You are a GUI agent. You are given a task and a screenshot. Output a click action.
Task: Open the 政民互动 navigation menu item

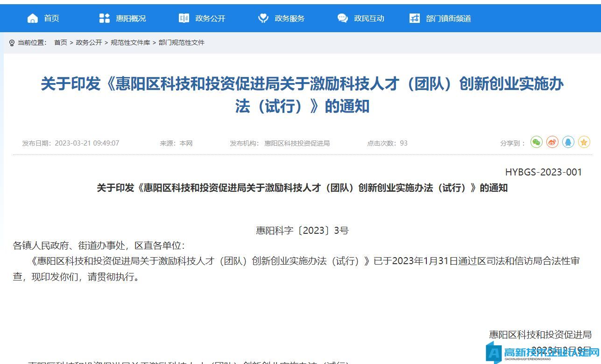click(369, 18)
